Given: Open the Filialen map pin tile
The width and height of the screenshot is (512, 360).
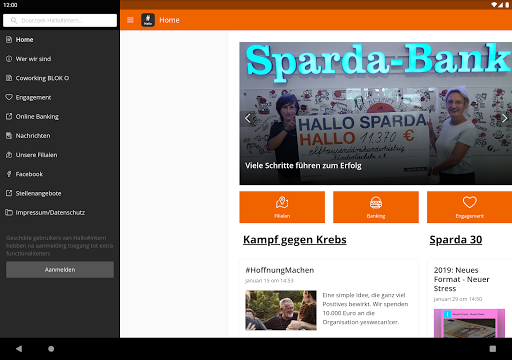Looking at the screenshot, I should 282,207.
